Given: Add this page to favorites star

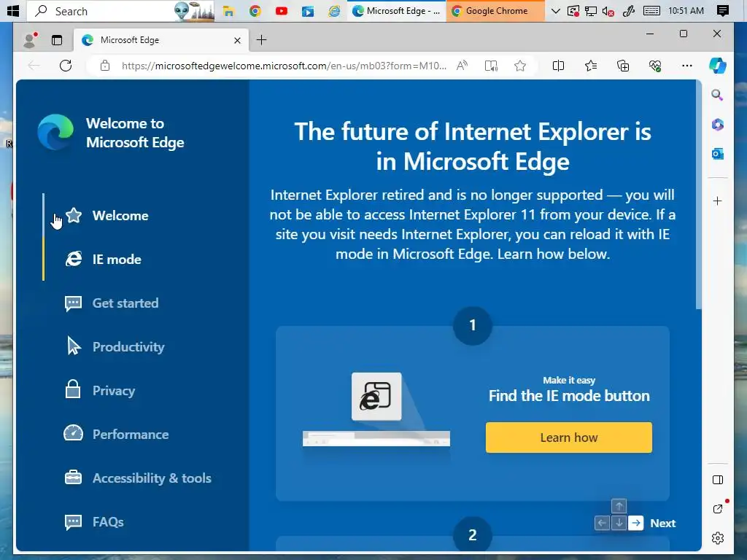Looking at the screenshot, I should click(520, 66).
